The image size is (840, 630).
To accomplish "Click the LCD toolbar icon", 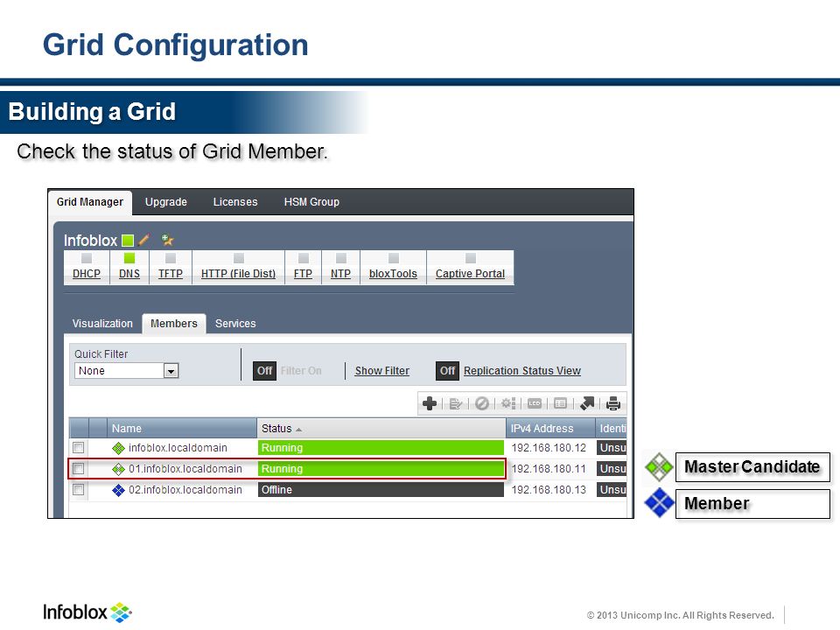I will [534, 403].
